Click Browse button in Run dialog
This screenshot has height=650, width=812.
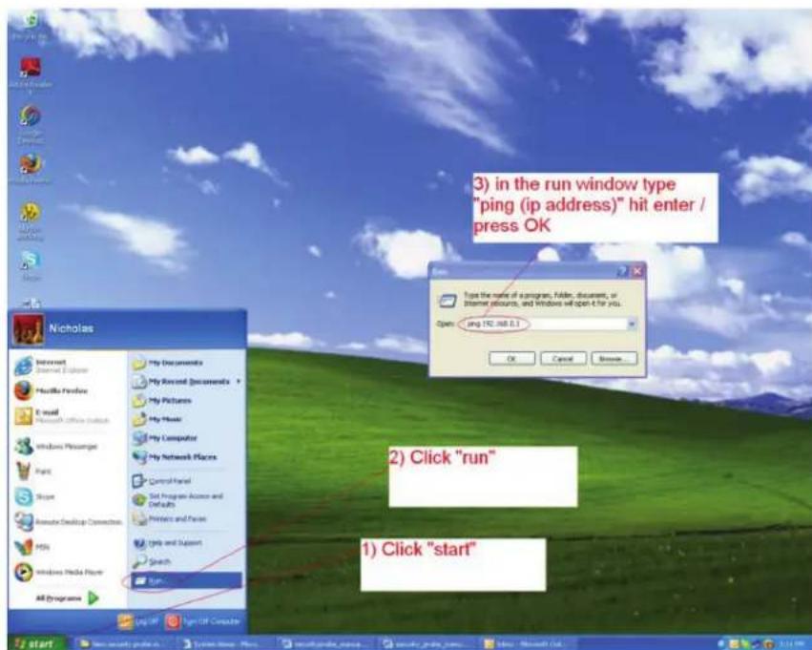[x=614, y=358]
